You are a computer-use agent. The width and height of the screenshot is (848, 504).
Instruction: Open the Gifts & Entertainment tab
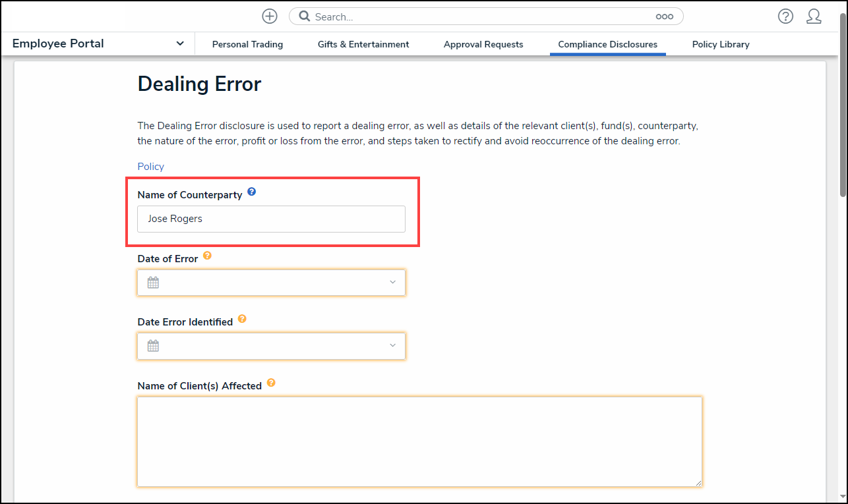tap(363, 44)
